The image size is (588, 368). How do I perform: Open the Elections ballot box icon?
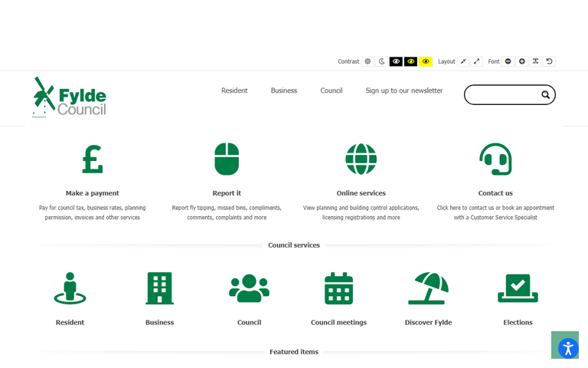[x=518, y=288]
